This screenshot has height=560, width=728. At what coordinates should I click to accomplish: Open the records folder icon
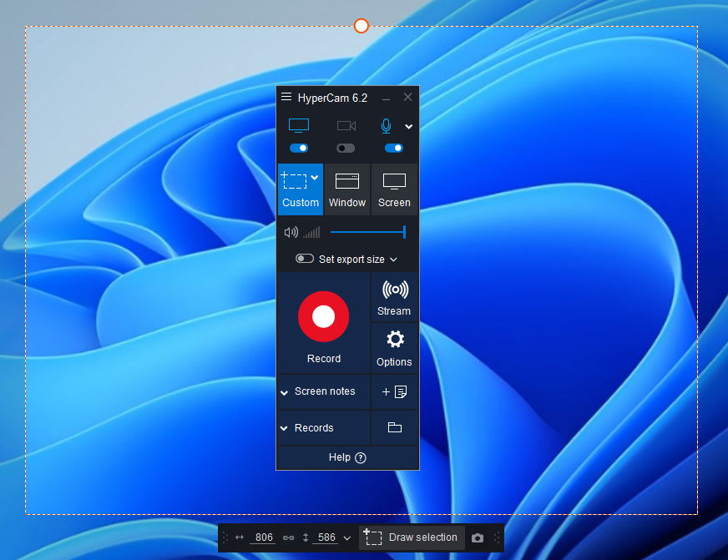point(394,427)
